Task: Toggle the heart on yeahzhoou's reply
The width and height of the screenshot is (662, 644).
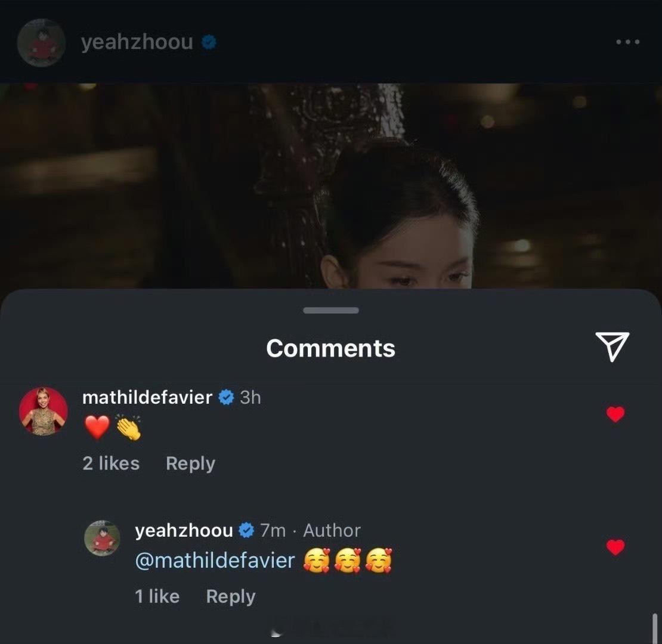Action: (615, 547)
